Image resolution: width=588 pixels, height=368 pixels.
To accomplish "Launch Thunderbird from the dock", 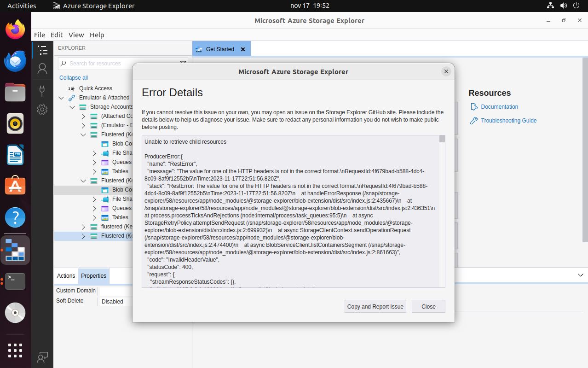I will click(15, 61).
